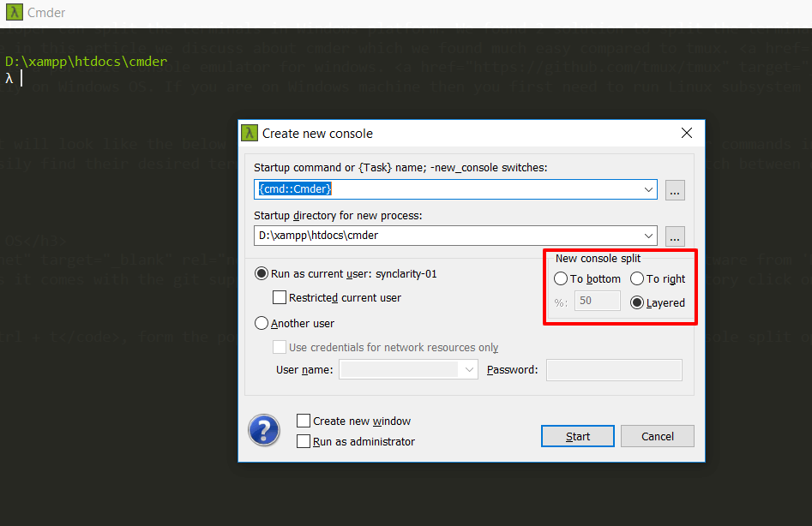Viewport: 812px width, 526px height.
Task: Check Create new window
Action: point(304,421)
